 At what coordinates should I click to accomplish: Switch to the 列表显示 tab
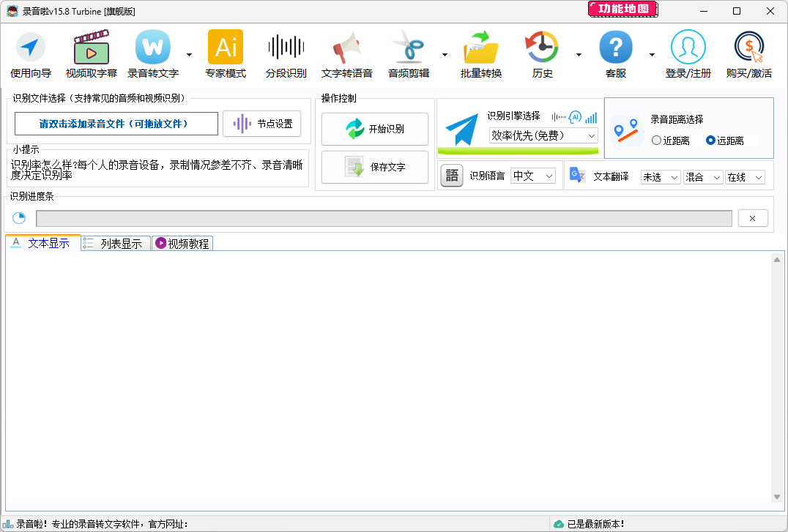114,242
